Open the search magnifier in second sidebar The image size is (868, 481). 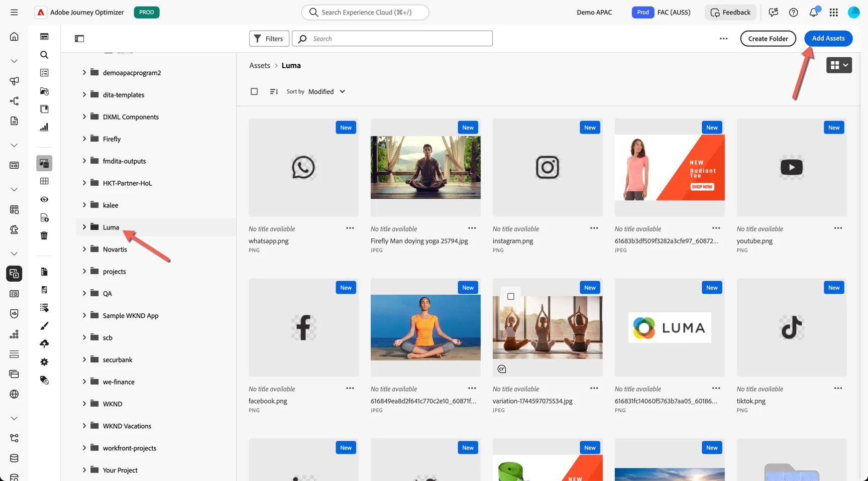tap(44, 55)
